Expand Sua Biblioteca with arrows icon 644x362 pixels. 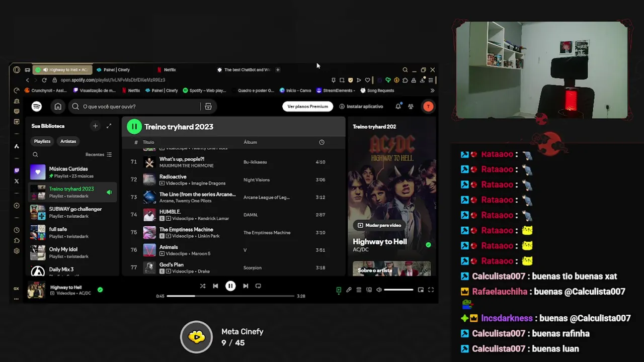pyautogui.click(x=109, y=126)
